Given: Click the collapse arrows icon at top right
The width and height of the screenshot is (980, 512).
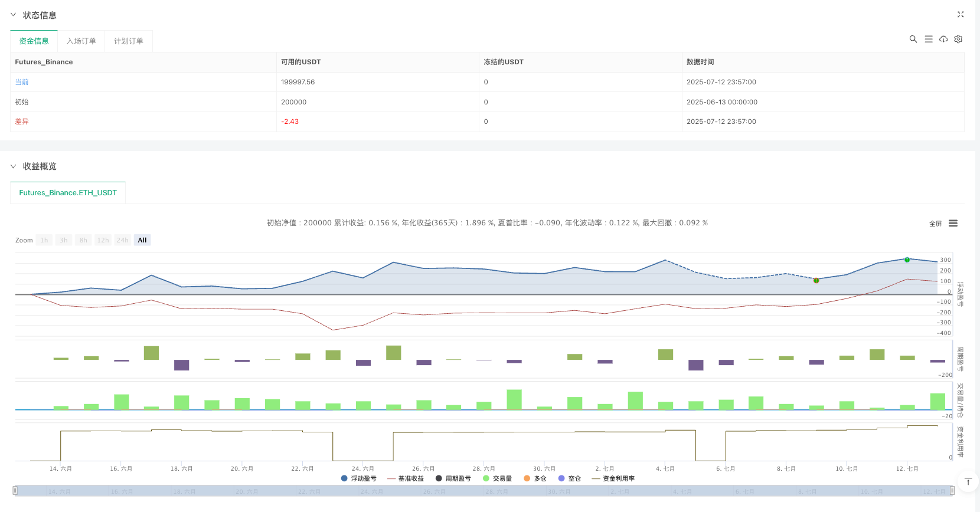Looking at the screenshot, I should coord(961,15).
